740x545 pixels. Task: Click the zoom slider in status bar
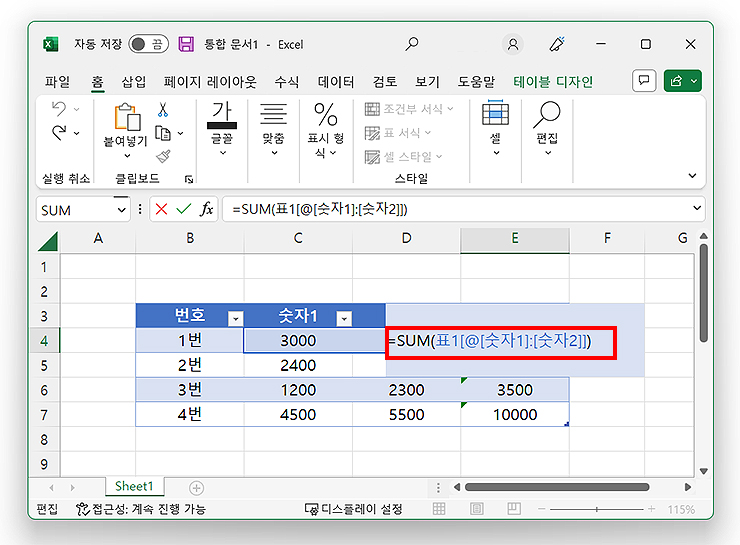pyautogui.click(x=597, y=509)
